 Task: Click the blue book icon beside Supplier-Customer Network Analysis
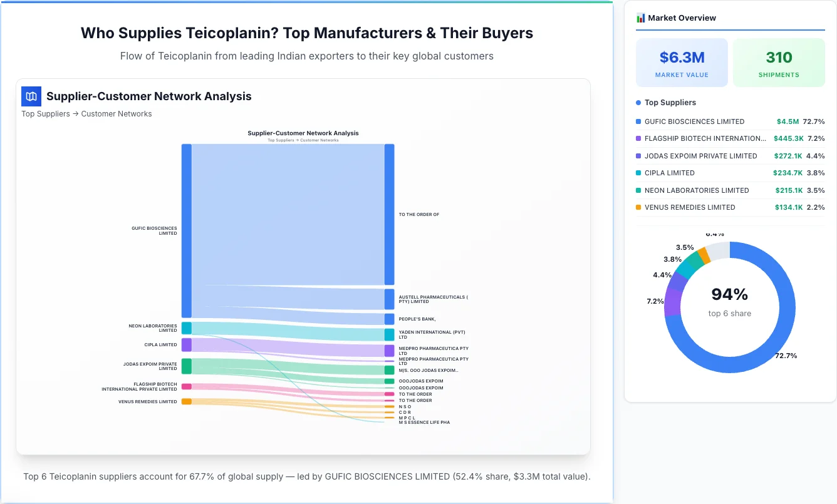[x=31, y=96]
